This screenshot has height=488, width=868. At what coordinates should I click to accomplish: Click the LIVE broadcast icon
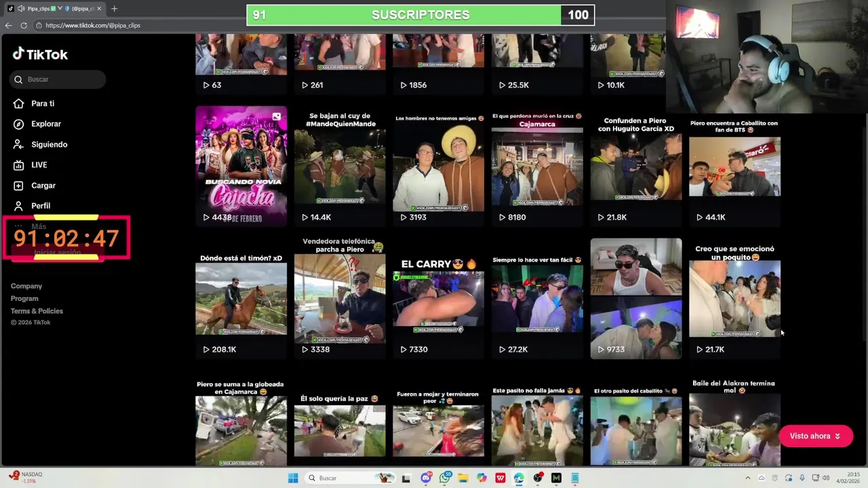coord(18,165)
